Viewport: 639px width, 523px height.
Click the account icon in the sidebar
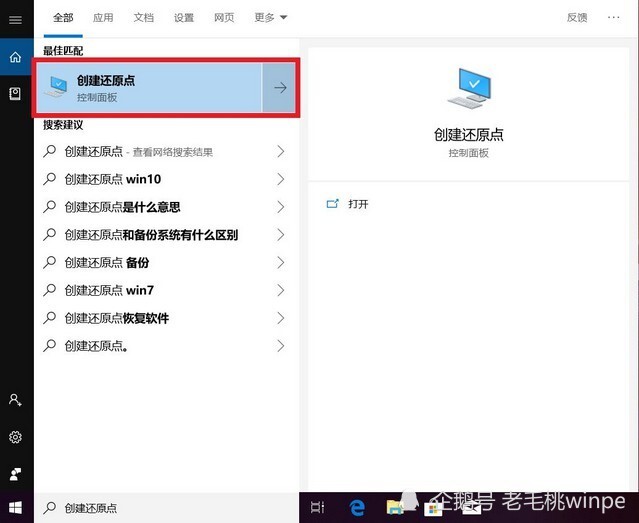tap(15, 400)
